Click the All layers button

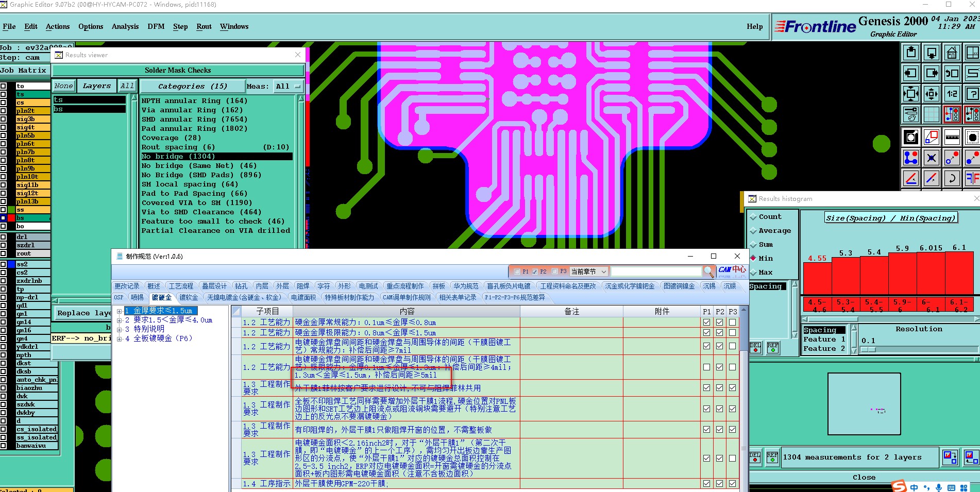pos(127,86)
